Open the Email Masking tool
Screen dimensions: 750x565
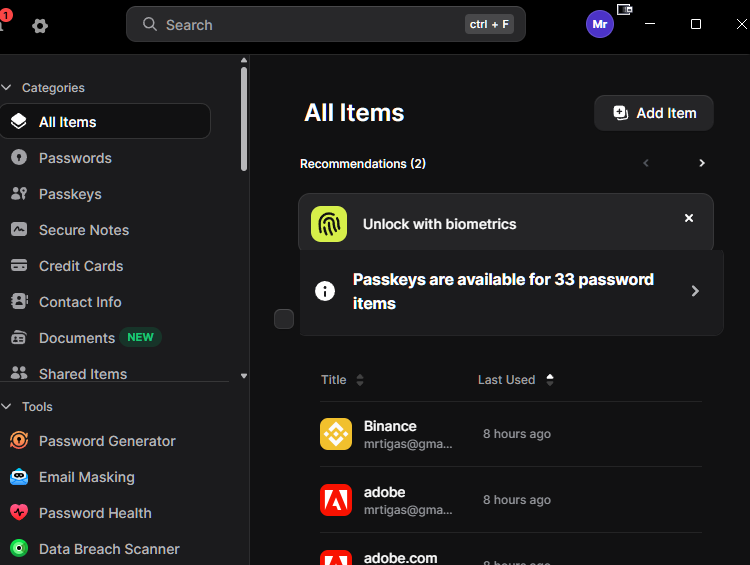(x=87, y=477)
